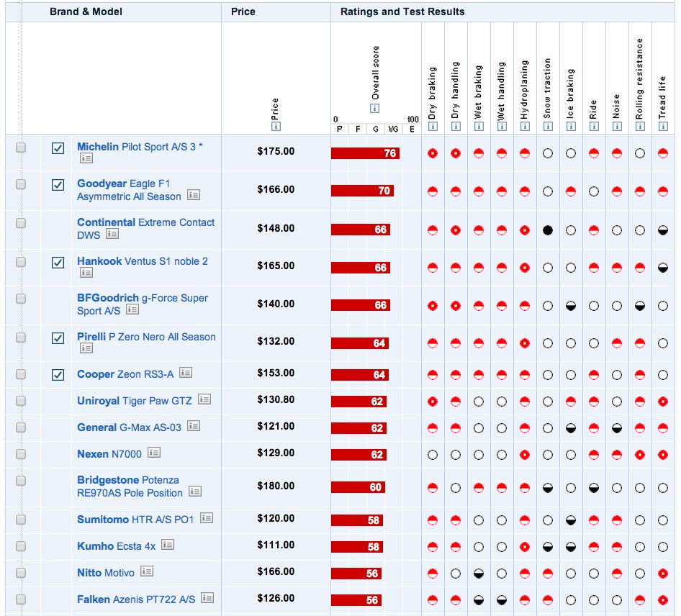The width and height of the screenshot is (681, 616).
Task: Open the Price column info icon
Action: pos(276,127)
